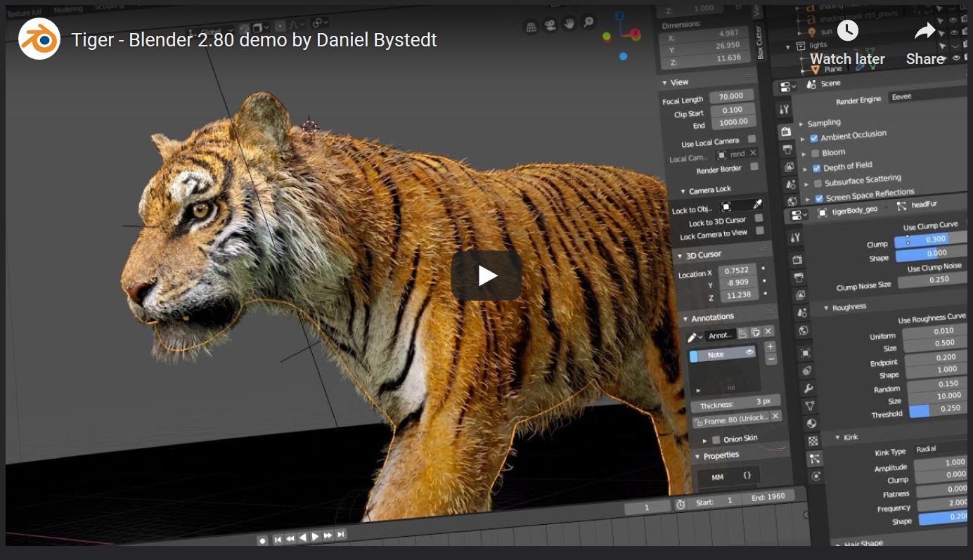Edit the Clip Start value

point(732,110)
